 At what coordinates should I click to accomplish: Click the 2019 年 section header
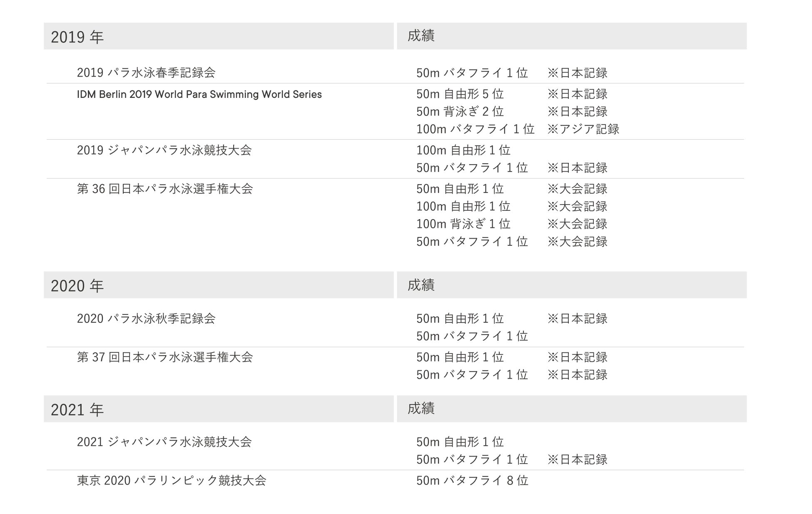point(77,37)
